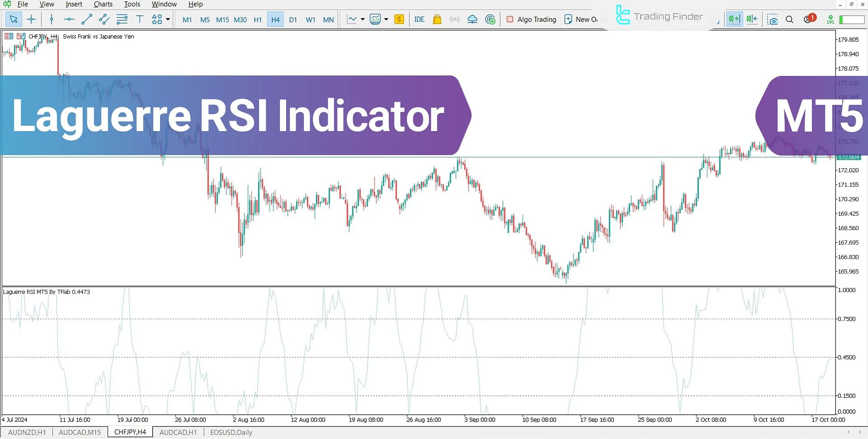This screenshot has width=868, height=439.
Task: Click the 179.805 price scale label
Action: [848, 40]
